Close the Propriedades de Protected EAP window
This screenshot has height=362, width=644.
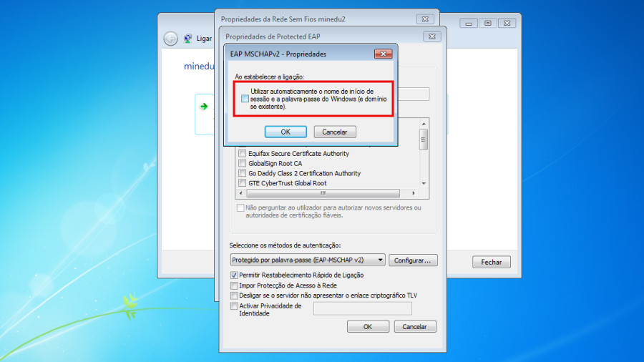(432, 36)
